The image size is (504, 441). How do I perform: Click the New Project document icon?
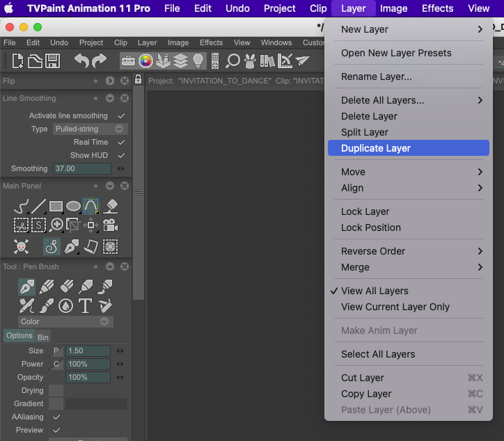tap(17, 61)
